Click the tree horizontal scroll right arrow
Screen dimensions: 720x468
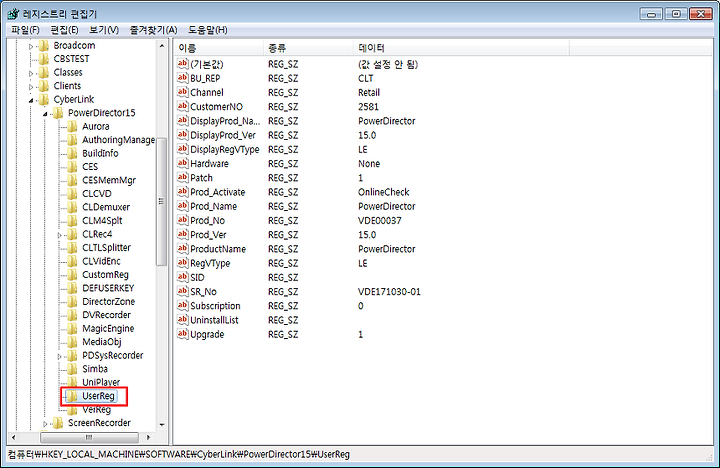point(148,437)
